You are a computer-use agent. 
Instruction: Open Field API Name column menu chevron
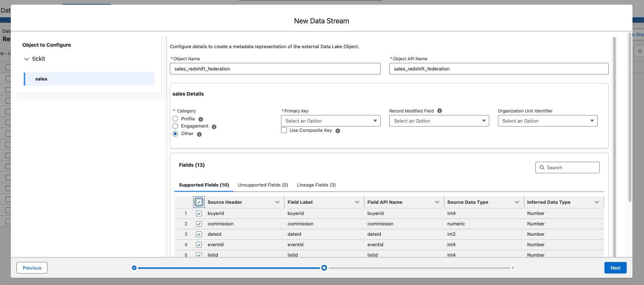pos(437,202)
